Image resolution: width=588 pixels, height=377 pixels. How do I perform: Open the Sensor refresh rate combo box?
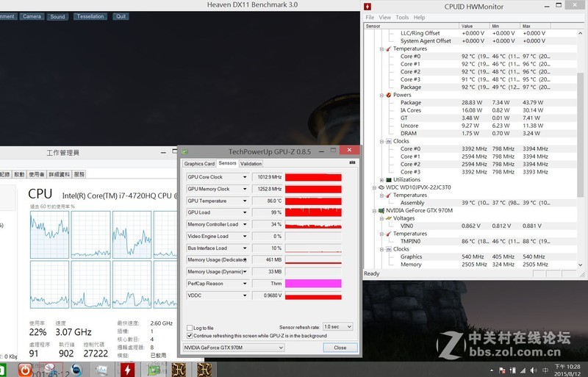tap(337, 327)
